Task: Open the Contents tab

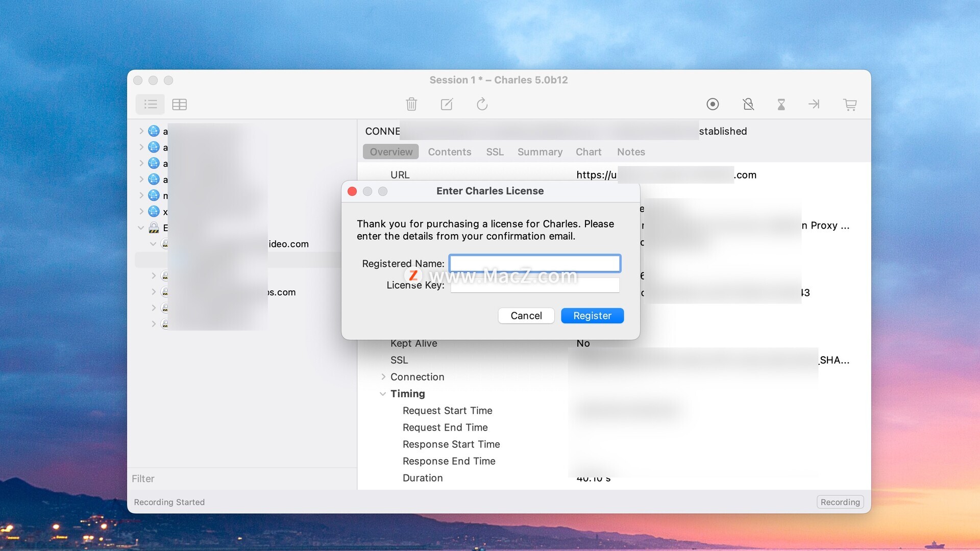Action: (449, 152)
